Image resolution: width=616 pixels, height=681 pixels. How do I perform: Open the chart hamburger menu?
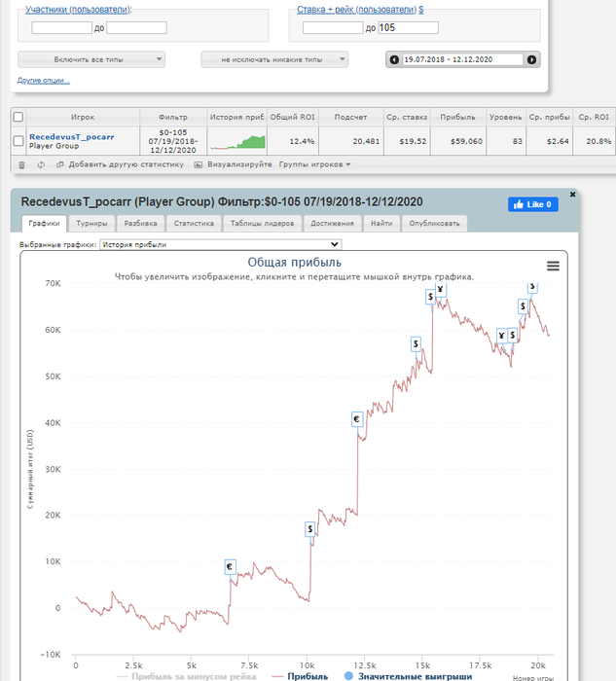pos(553,266)
